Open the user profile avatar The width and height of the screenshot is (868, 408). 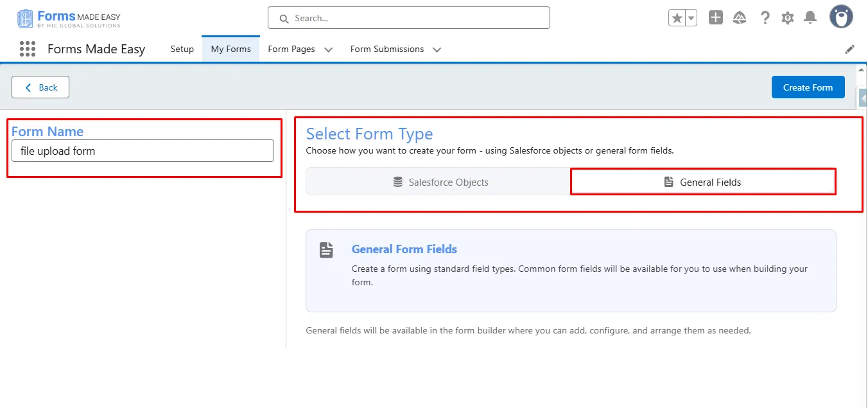[840, 17]
